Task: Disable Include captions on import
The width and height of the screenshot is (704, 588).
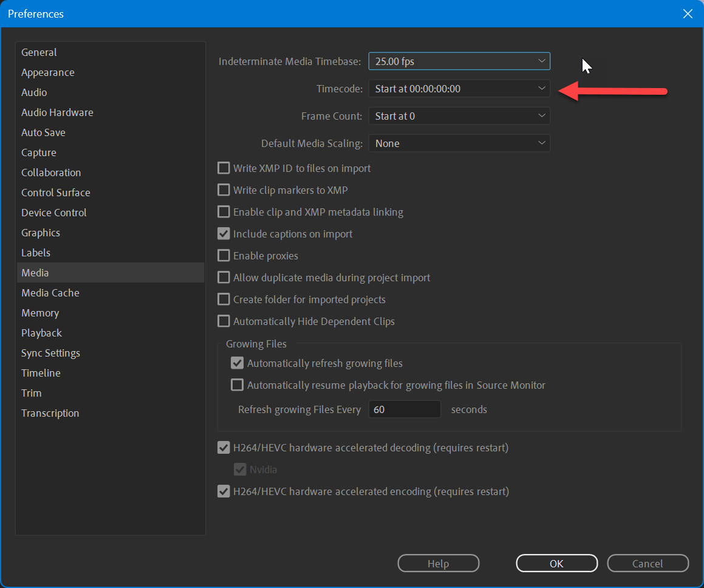Action: coord(224,233)
